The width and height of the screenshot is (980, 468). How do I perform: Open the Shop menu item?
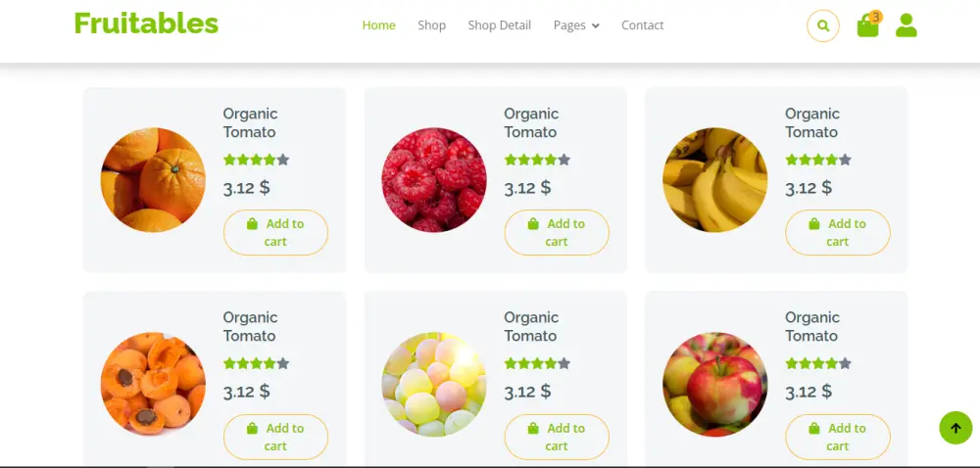432,25
